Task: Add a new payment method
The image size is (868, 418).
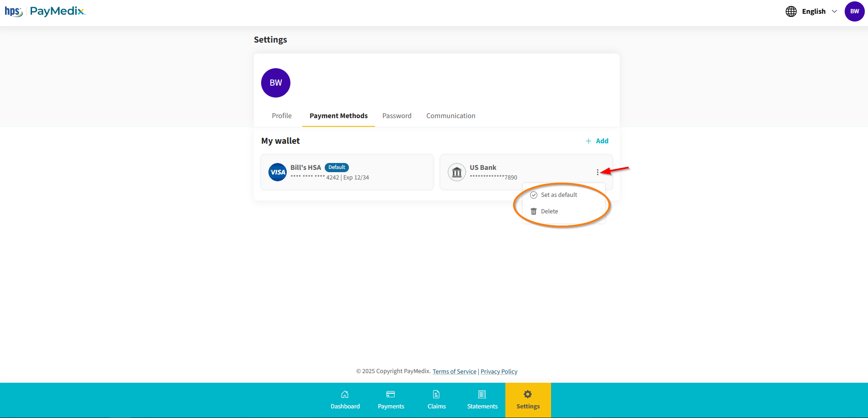Action: pos(597,141)
